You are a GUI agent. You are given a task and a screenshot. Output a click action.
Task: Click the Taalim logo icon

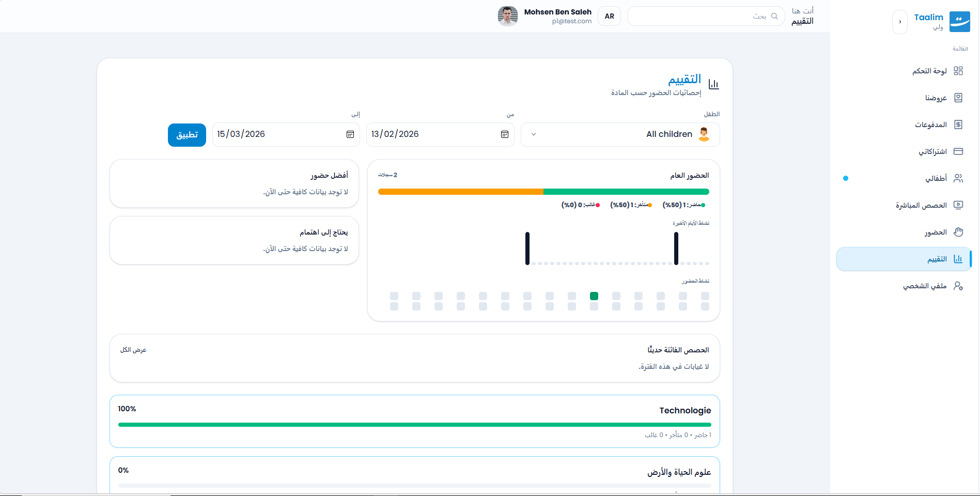point(959,22)
